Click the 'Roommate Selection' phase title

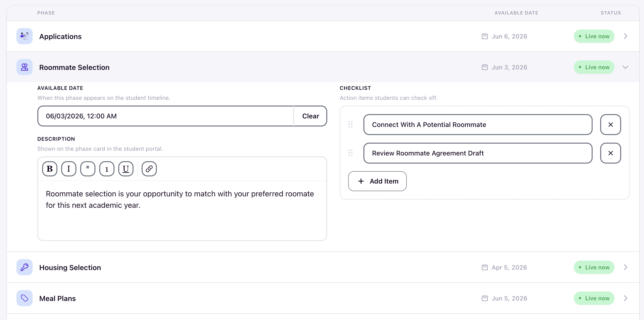point(74,68)
